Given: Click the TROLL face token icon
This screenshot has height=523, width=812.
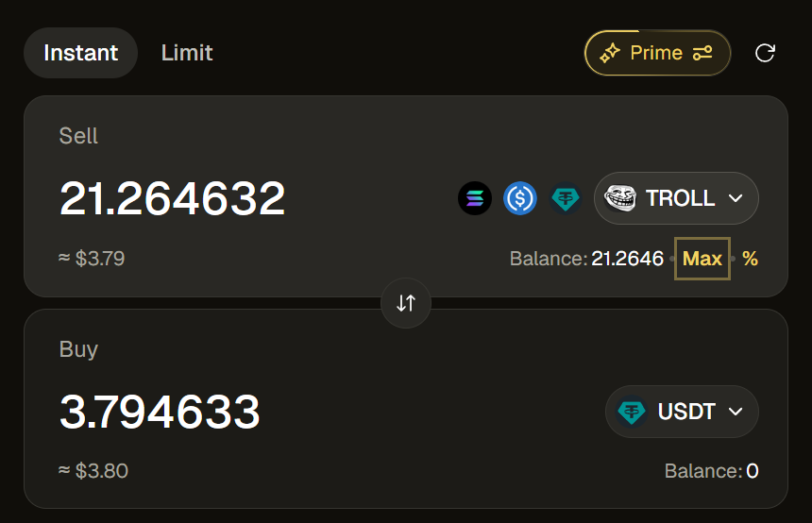Looking at the screenshot, I should [620, 198].
